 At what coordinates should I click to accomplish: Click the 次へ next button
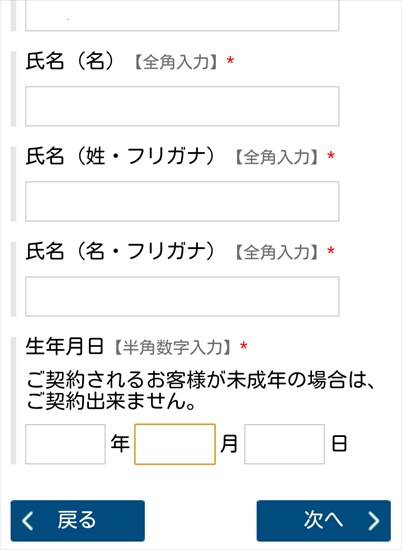[x=323, y=521]
